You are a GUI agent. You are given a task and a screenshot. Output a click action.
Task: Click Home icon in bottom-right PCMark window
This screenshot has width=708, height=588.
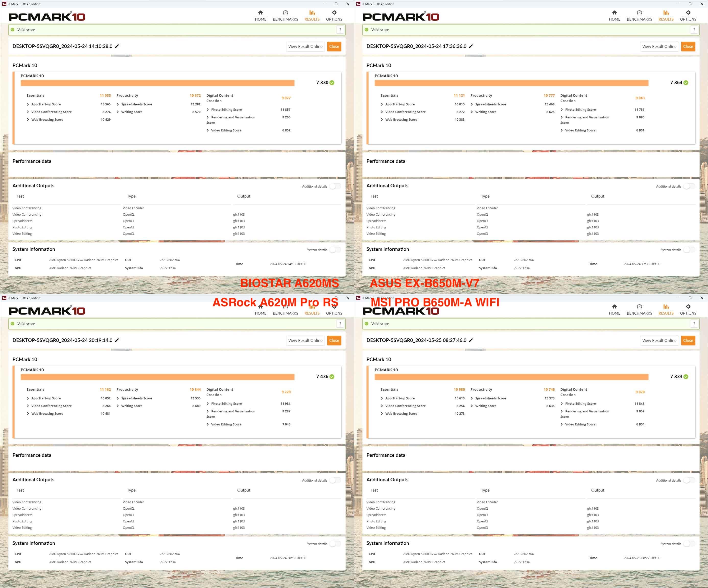[x=614, y=307]
